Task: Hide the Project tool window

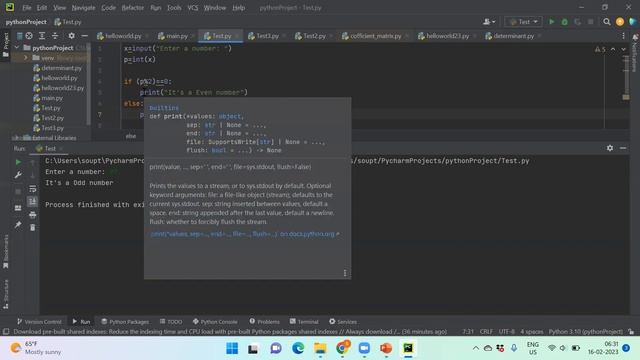Action: (x=84, y=36)
